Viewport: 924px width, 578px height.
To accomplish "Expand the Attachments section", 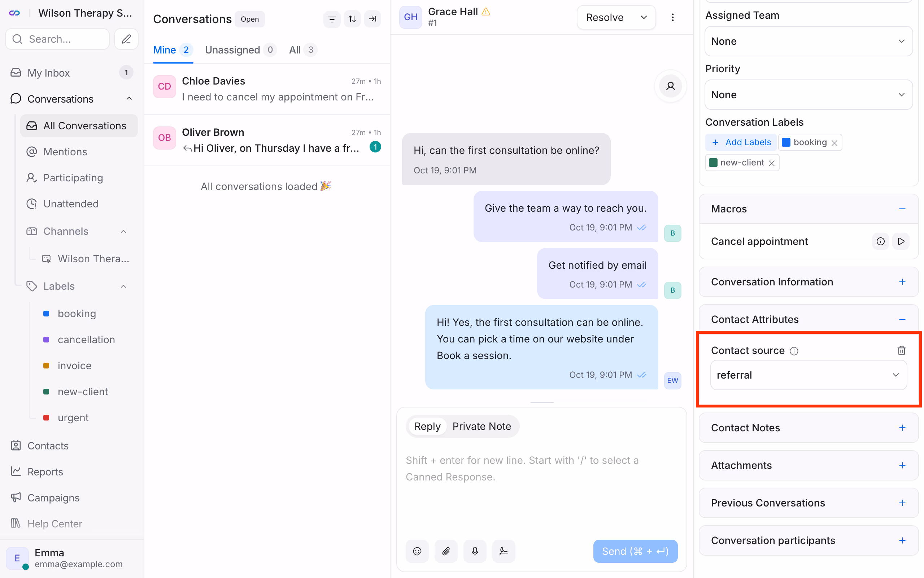I will tap(902, 465).
